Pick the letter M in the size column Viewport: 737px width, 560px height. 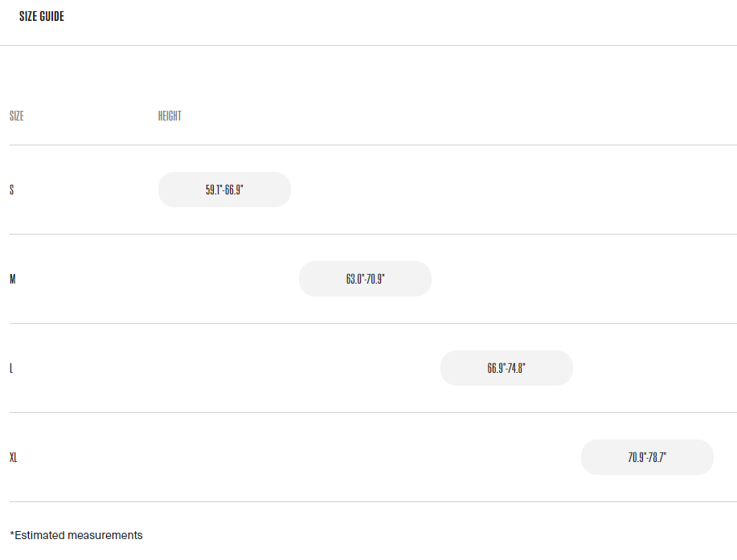(x=13, y=280)
